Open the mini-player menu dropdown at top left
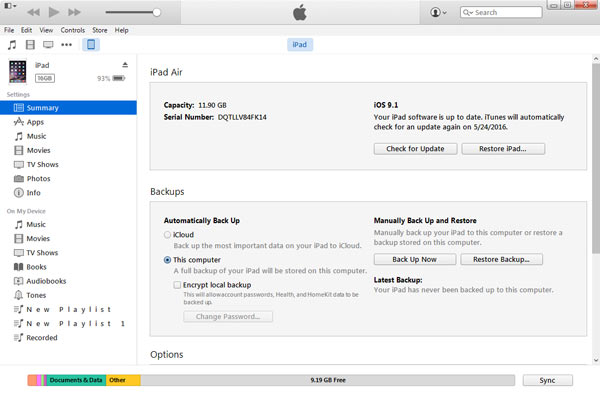The width and height of the screenshot is (600, 395). pos(10,6)
